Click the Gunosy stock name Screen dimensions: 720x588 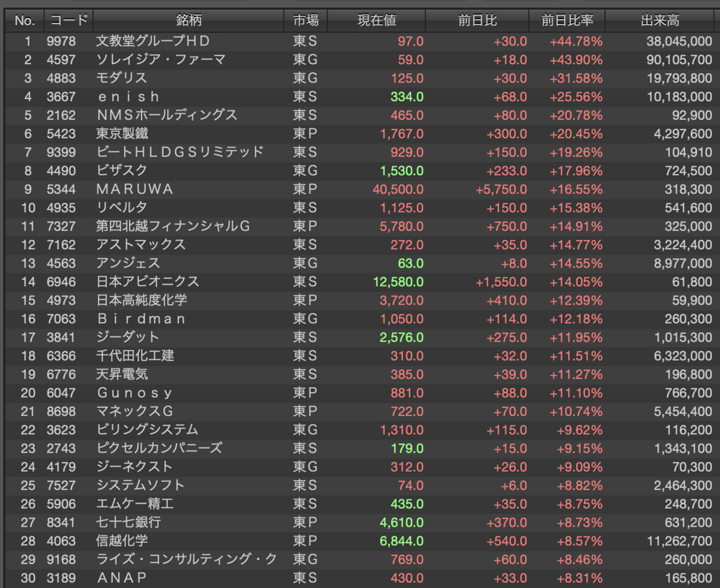134,393
